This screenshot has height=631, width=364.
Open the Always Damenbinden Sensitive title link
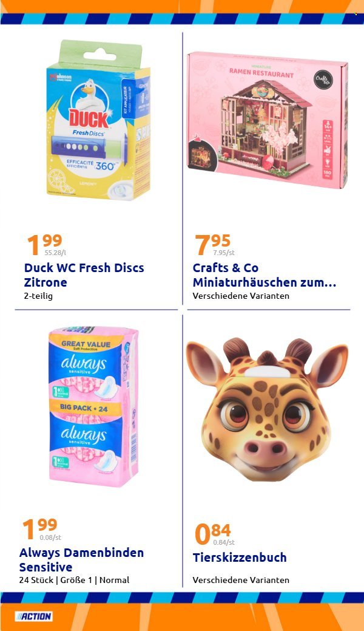pos(81,560)
